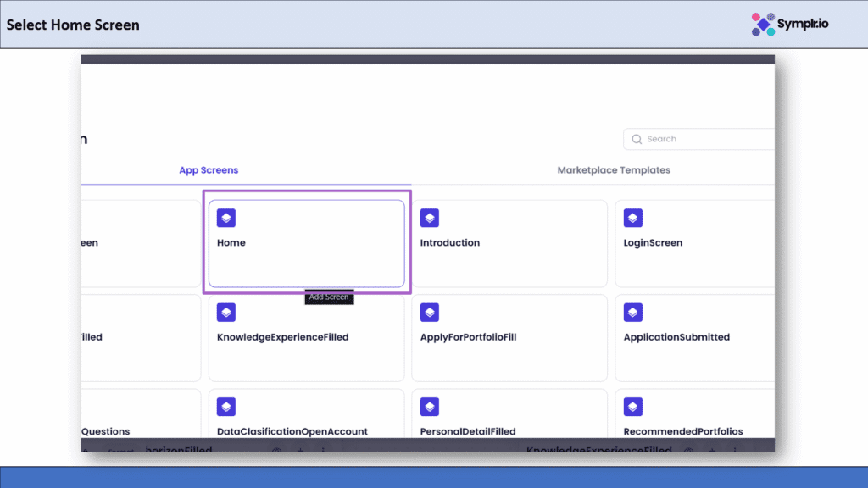Select the Home card title text
The width and height of the screenshot is (868, 488).
point(231,242)
